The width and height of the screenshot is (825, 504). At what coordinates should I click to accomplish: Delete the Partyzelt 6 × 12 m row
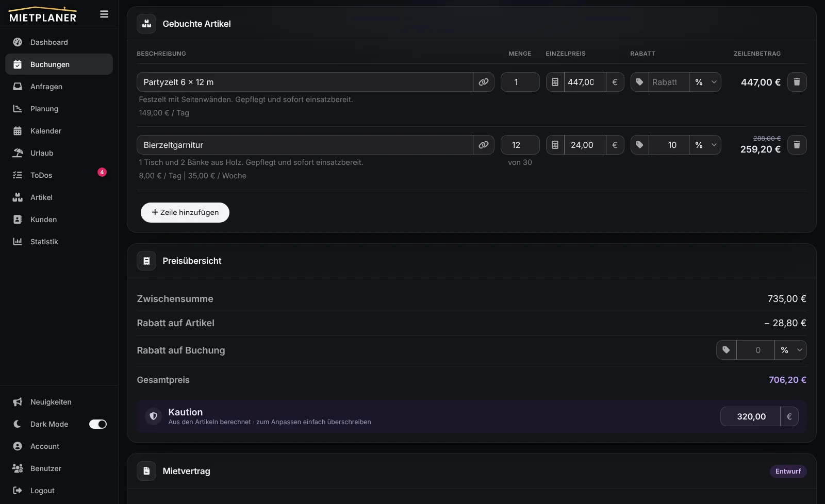coord(797,82)
